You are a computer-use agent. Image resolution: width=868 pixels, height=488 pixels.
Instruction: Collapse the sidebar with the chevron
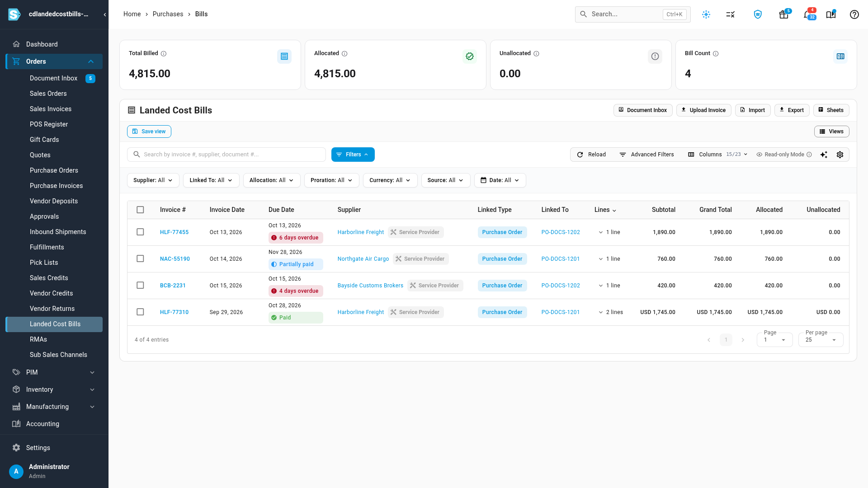click(x=105, y=14)
